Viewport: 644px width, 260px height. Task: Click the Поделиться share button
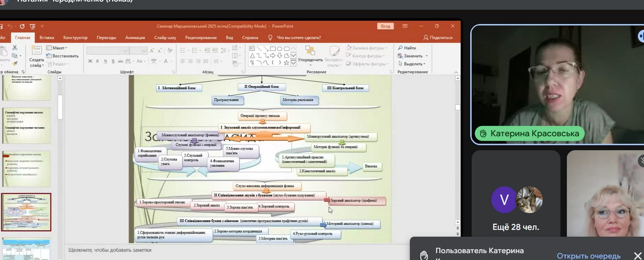point(438,37)
